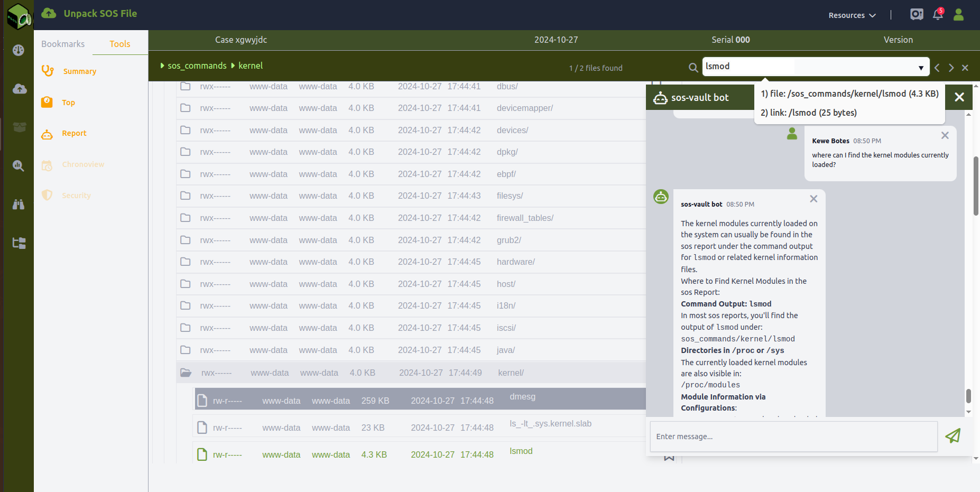This screenshot has width=980, height=492.
Task: Open the notifications bell
Action: (x=938, y=14)
